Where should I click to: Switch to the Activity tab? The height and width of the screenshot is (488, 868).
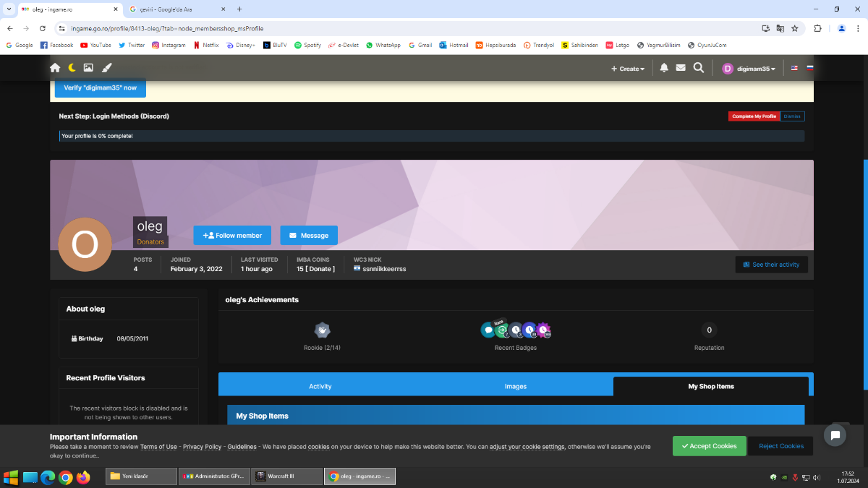[x=320, y=386]
